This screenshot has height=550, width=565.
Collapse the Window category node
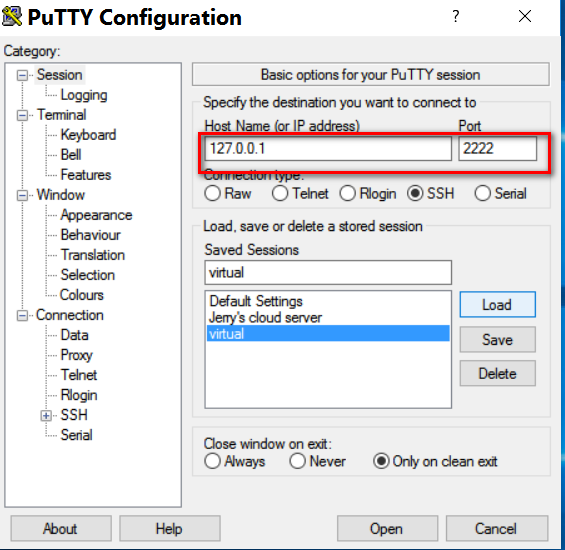22,195
